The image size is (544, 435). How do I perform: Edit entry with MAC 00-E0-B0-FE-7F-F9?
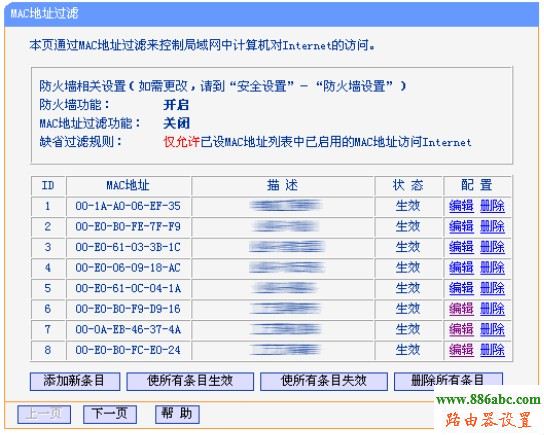click(461, 227)
